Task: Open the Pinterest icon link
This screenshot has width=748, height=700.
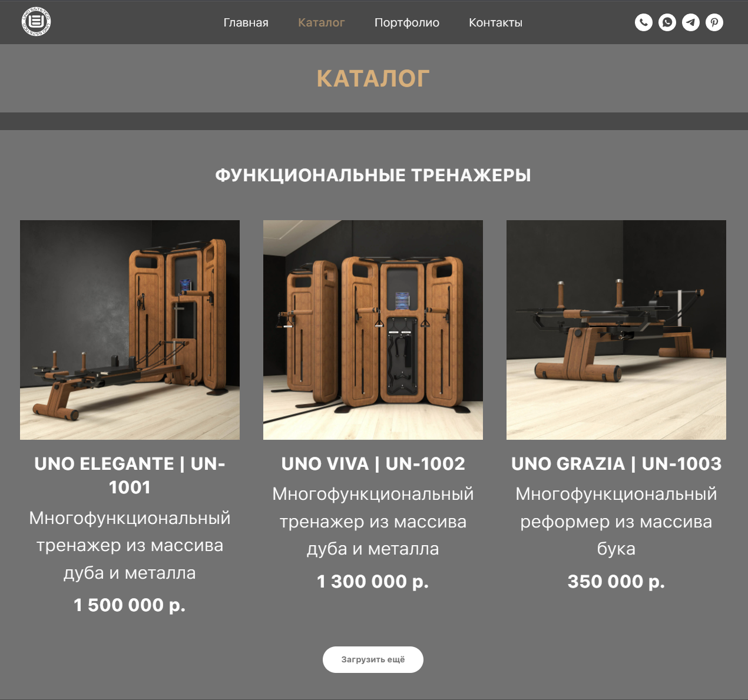Action: pyautogui.click(x=714, y=22)
